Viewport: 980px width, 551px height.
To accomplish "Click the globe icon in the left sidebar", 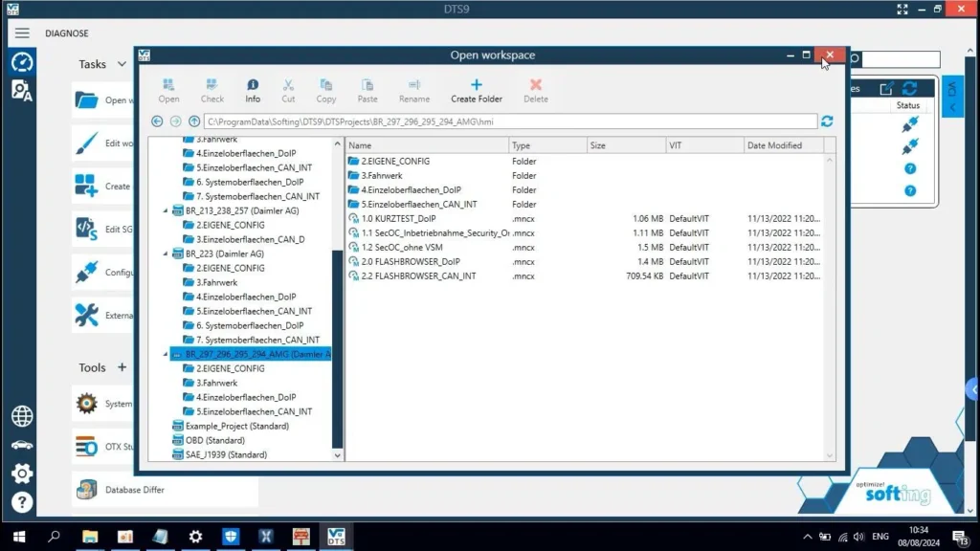I will pyautogui.click(x=22, y=416).
